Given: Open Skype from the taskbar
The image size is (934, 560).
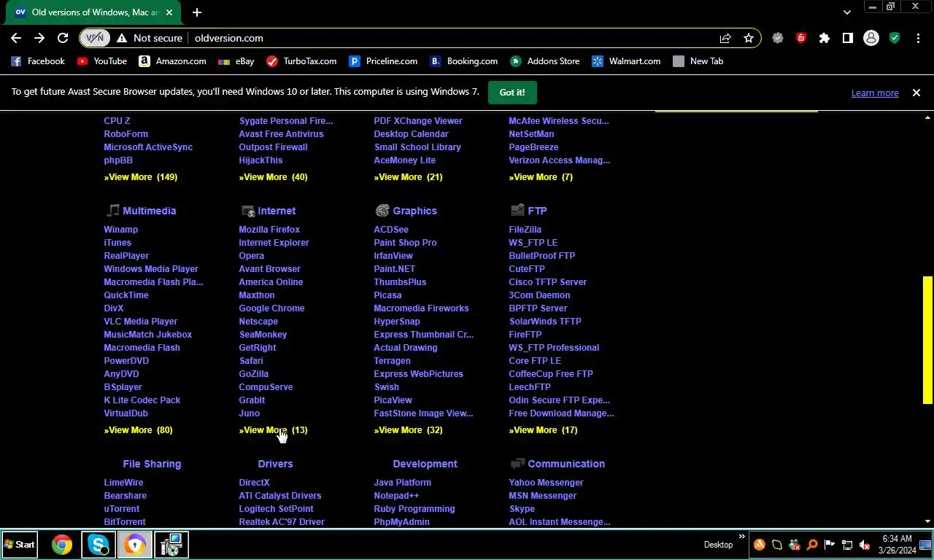Looking at the screenshot, I should (x=99, y=545).
